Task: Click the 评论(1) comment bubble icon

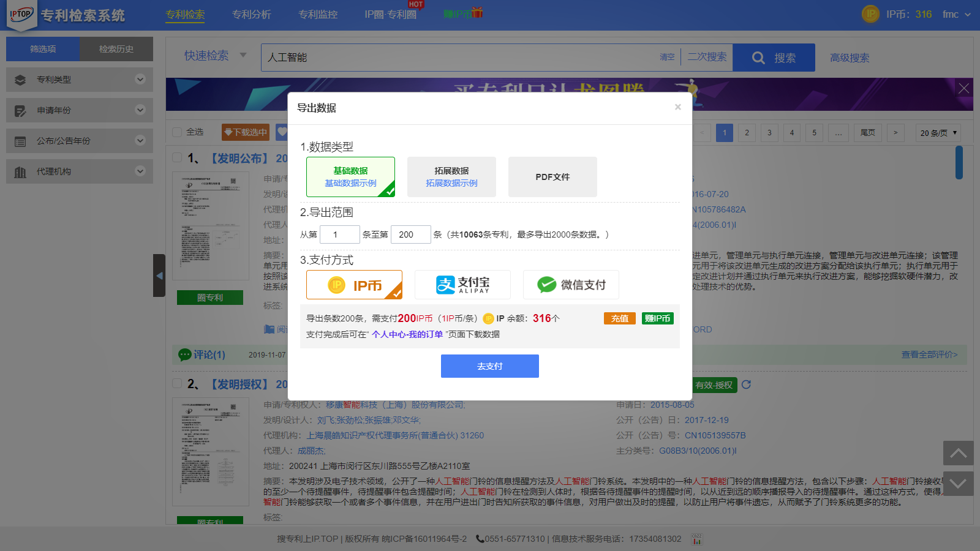Action: tap(184, 354)
